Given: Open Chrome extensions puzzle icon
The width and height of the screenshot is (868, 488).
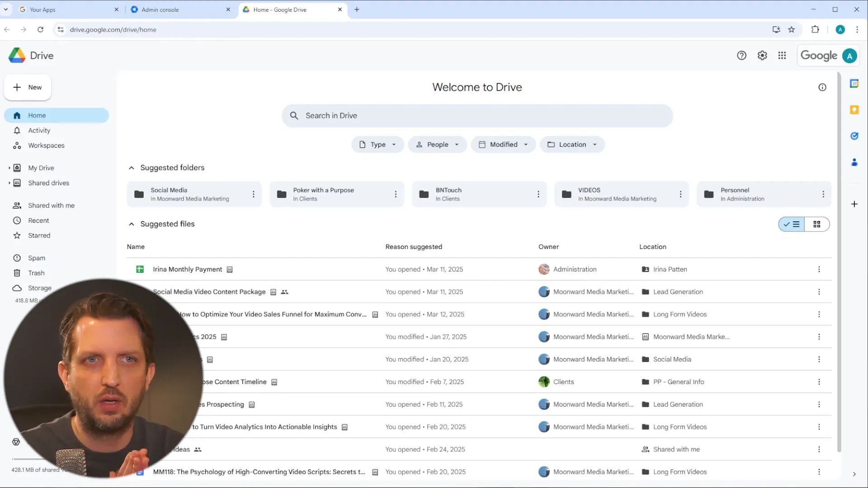Looking at the screenshot, I should pos(815,30).
